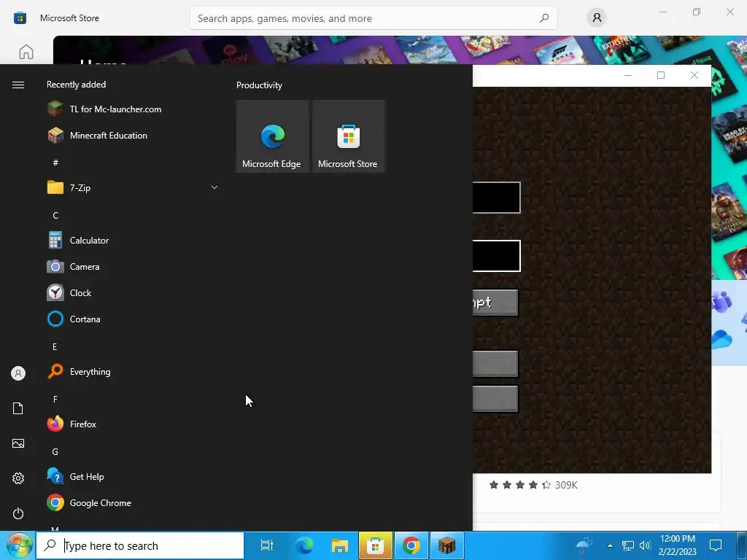747x560 pixels.
Task: Open the clock and date flyout
Action: [x=678, y=545]
